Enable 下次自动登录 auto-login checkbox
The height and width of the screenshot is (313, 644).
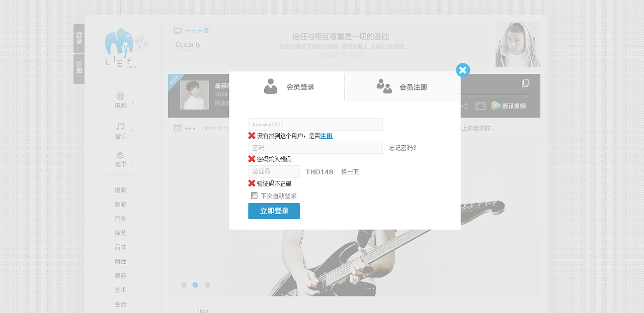click(x=254, y=195)
